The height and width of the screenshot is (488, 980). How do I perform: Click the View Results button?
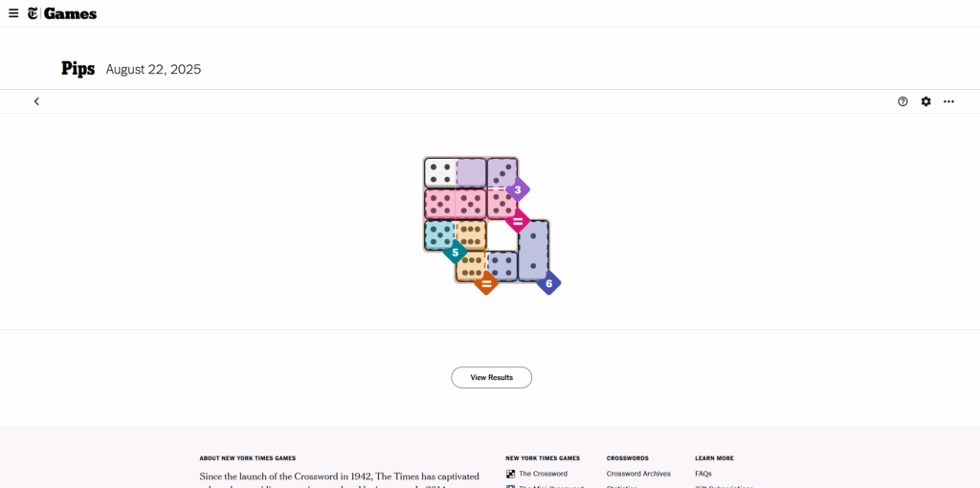pyautogui.click(x=491, y=378)
